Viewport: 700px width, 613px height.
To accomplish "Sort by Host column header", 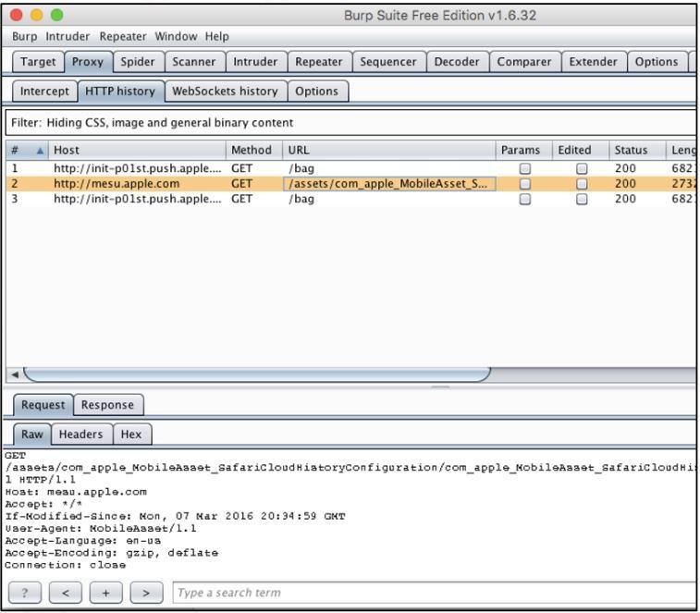I will pos(138,151).
